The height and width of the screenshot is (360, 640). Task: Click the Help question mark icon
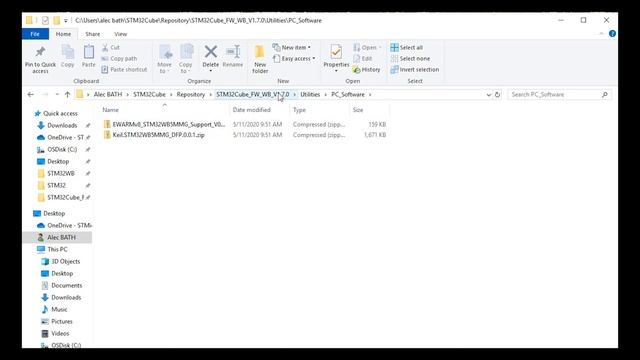click(612, 34)
